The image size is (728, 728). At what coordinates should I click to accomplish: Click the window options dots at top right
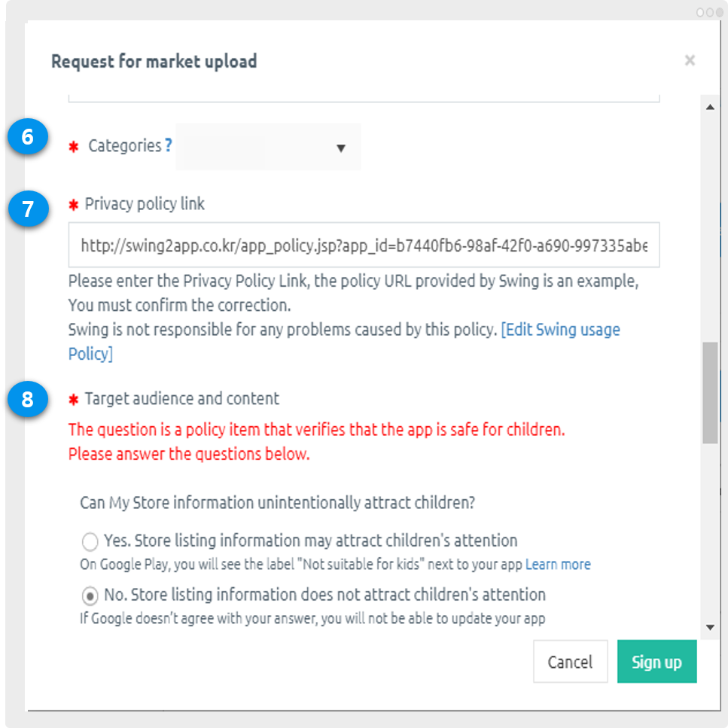point(710,12)
